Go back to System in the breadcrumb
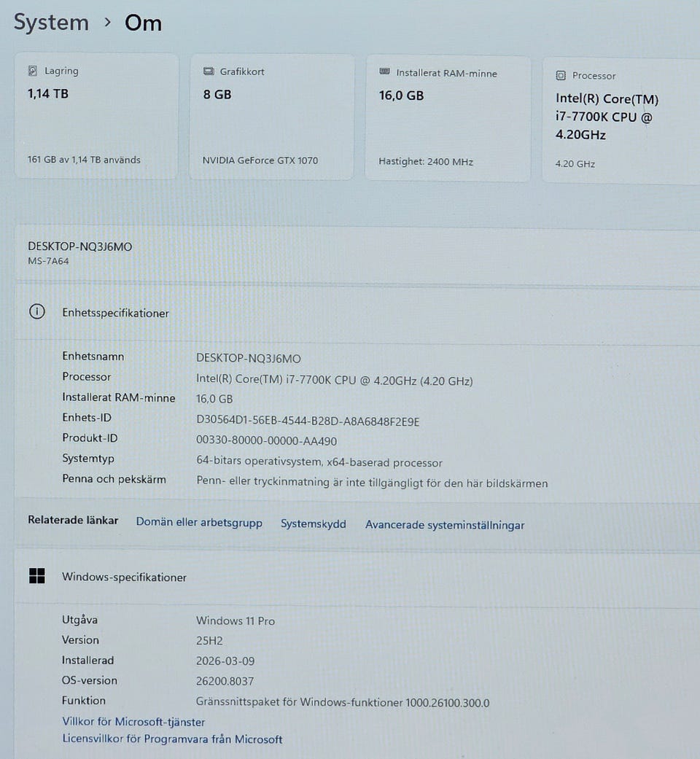700x759 pixels. pyautogui.click(x=51, y=23)
